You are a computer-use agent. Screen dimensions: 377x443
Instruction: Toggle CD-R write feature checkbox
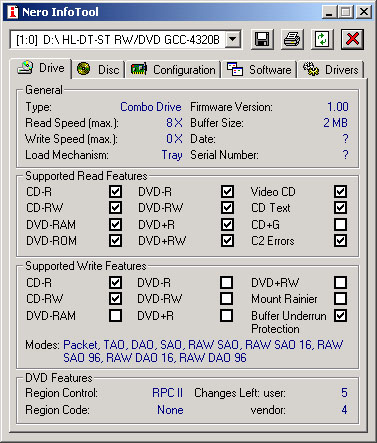pos(115,282)
